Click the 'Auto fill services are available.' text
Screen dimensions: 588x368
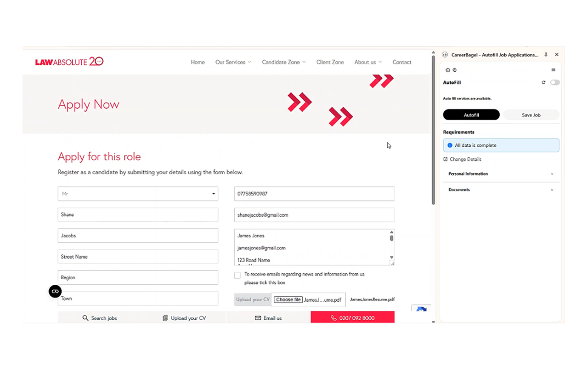click(467, 98)
